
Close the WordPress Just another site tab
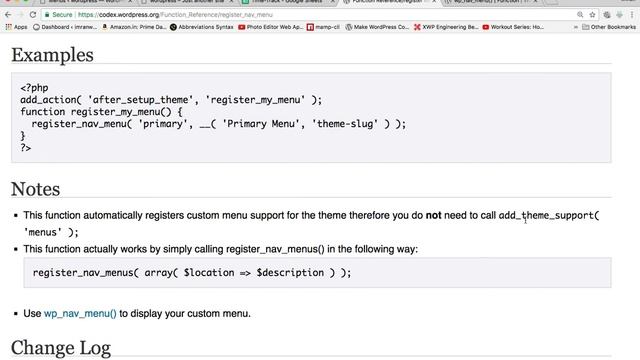tap(231, 2)
